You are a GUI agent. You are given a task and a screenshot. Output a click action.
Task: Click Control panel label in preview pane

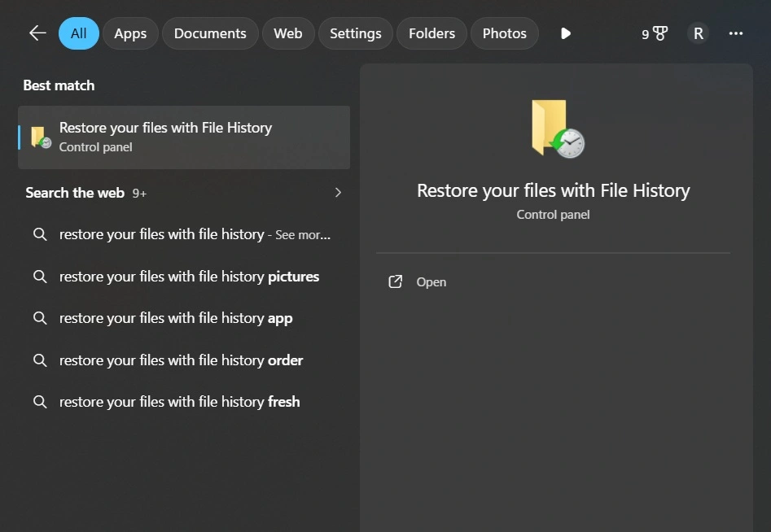pos(553,215)
